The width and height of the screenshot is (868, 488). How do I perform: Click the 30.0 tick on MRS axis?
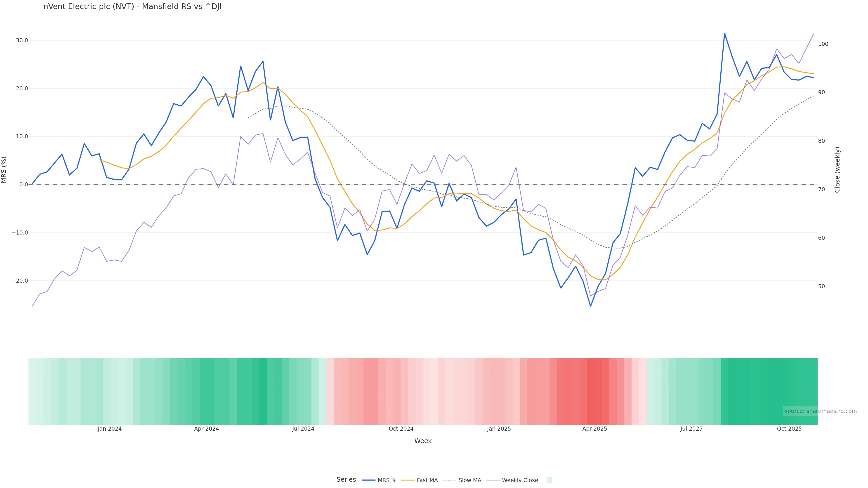pos(22,40)
